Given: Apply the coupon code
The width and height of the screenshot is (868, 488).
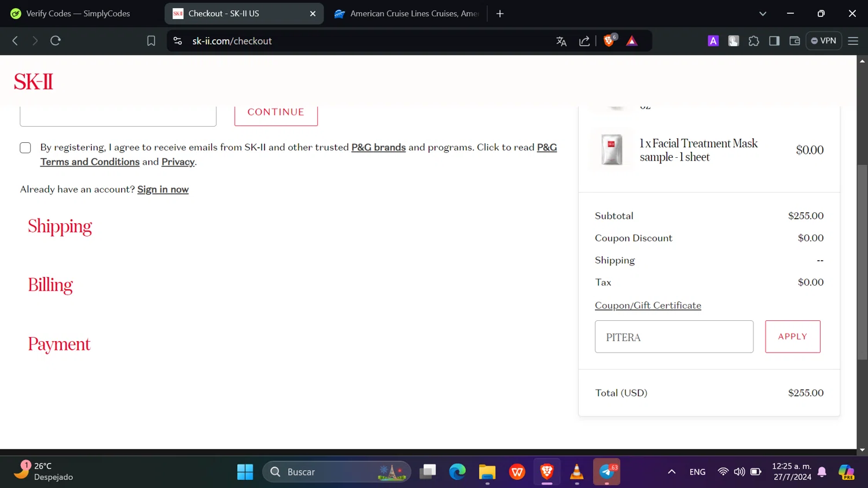Looking at the screenshot, I should click(x=793, y=337).
